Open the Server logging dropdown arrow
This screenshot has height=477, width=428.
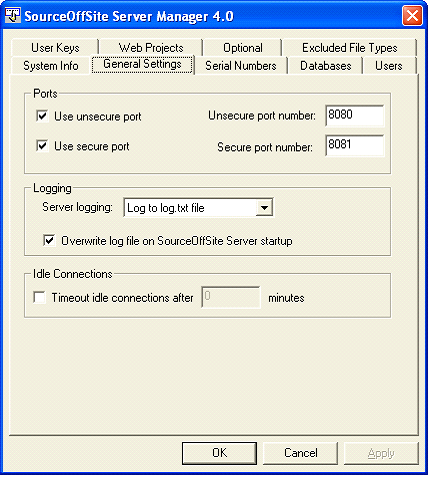[264, 208]
